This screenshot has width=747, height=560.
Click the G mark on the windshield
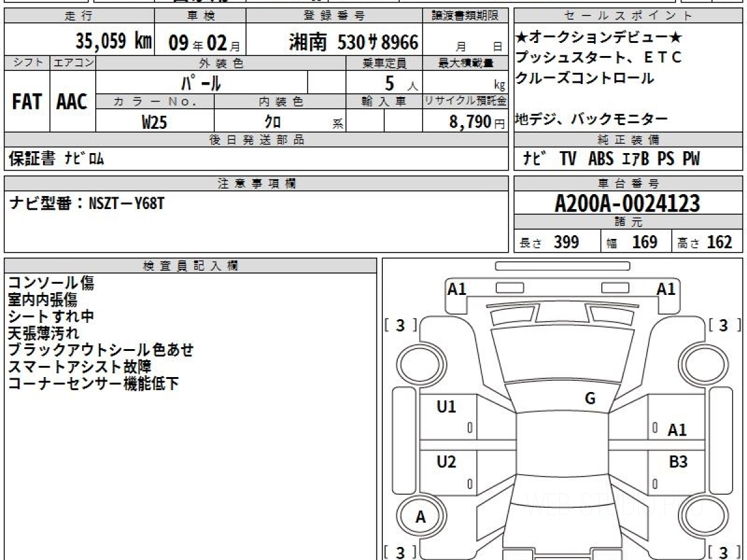pyautogui.click(x=590, y=399)
